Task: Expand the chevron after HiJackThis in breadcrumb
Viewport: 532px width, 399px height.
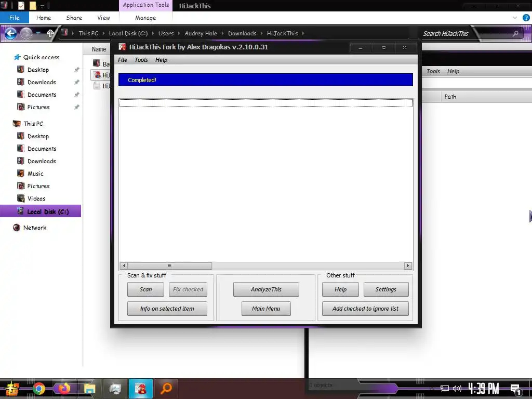Action: coord(303,33)
